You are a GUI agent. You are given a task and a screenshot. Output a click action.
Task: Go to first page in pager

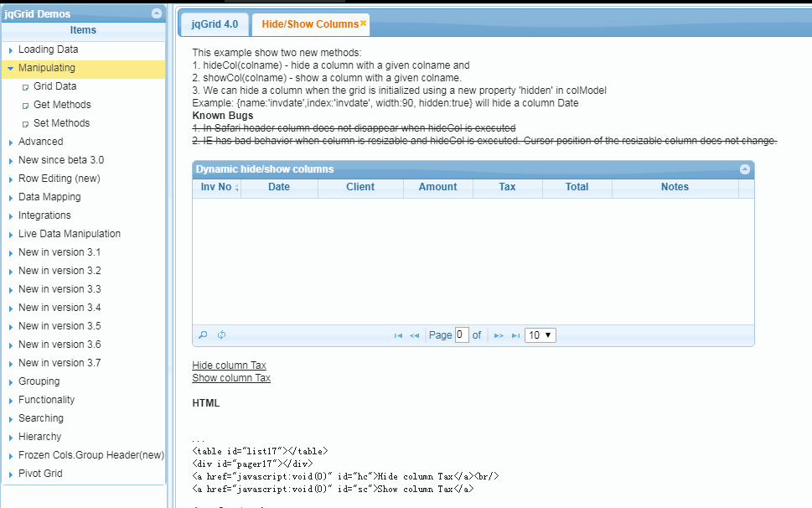click(x=398, y=335)
